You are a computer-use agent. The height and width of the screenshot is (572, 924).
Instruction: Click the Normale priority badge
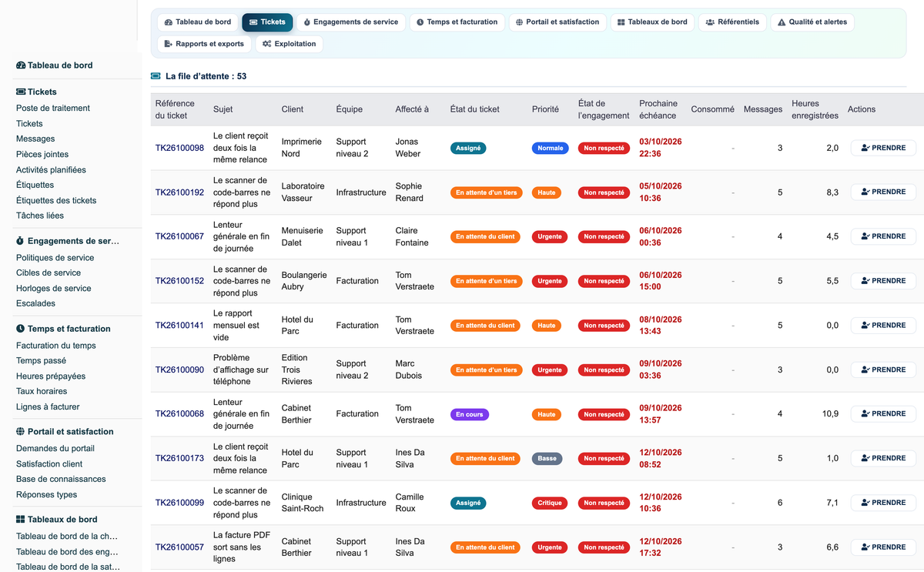coord(550,148)
